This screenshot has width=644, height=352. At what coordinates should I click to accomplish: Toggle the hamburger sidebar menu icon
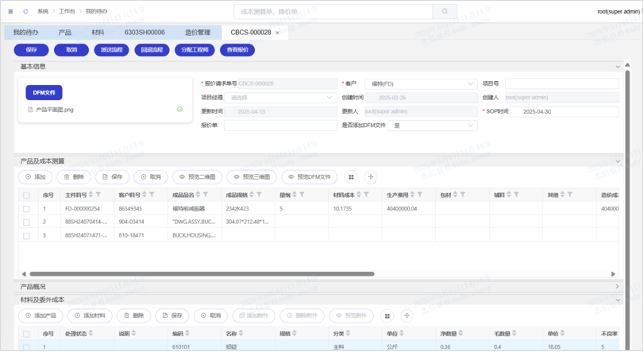click(10, 11)
